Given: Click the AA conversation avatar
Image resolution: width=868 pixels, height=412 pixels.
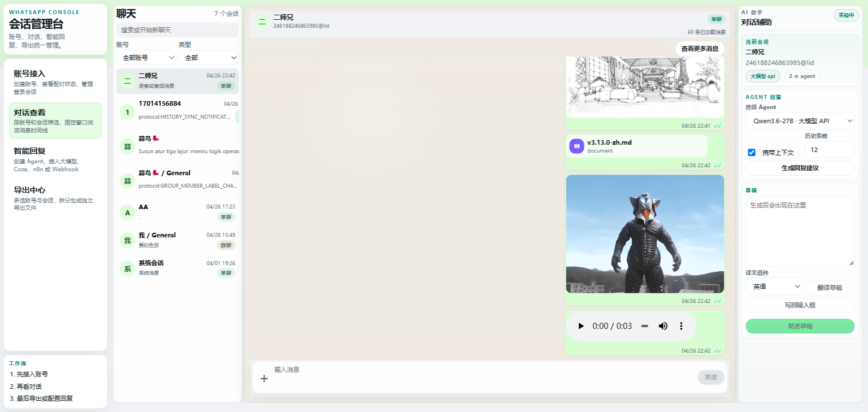Looking at the screenshot, I should (127, 212).
